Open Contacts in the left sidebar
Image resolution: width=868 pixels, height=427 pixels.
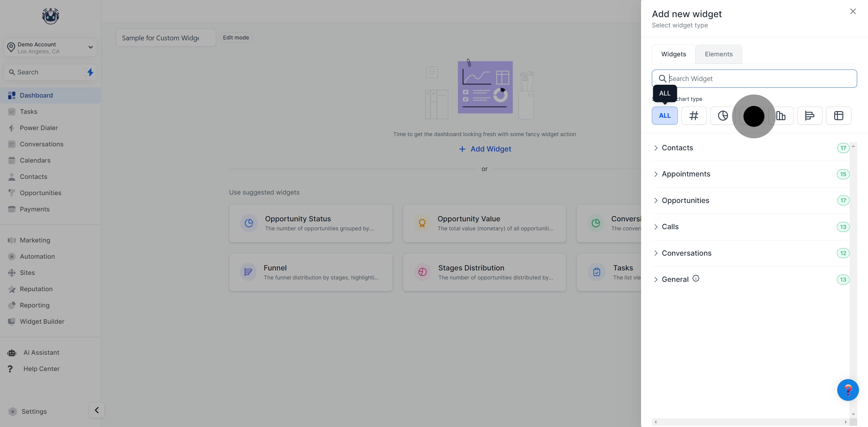pyautogui.click(x=51, y=176)
